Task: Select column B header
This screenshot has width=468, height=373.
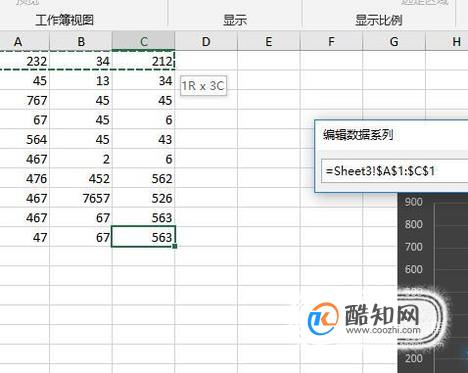Action: click(81, 41)
